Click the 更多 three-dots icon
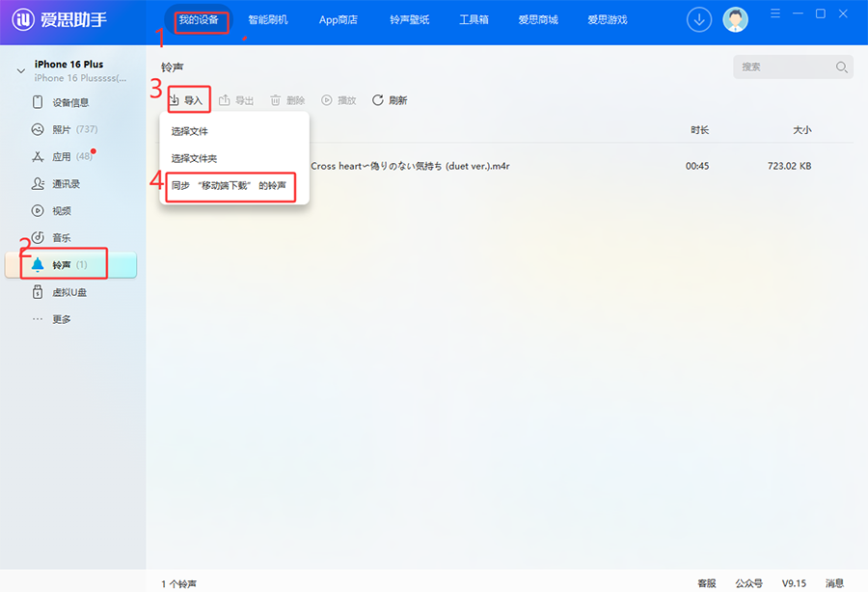 pyautogui.click(x=38, y=319)
